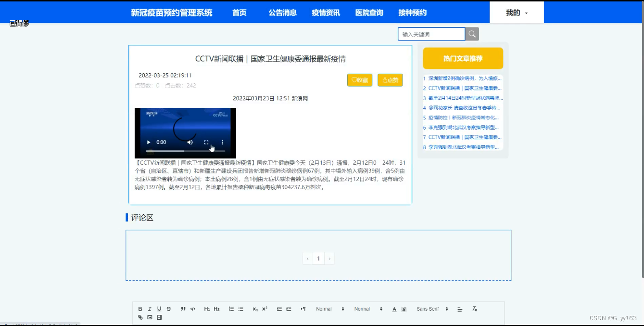Open the Sans Serif font dropdown
This screenshot has width=644, height=326.
pyautogui.click(x=432, y=309)
